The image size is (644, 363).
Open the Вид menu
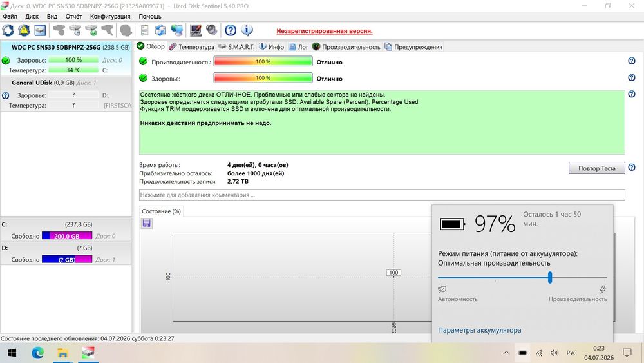pos(52,17)
